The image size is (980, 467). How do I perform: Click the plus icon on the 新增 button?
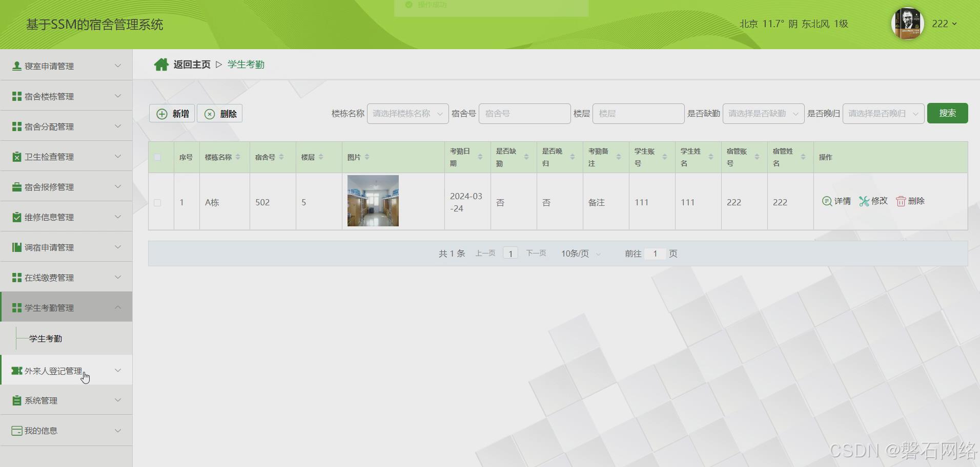tap(161, 113)
